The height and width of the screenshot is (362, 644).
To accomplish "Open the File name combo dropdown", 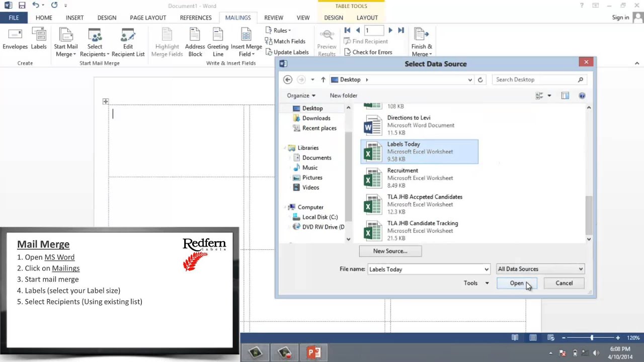I will coord(486,269).
